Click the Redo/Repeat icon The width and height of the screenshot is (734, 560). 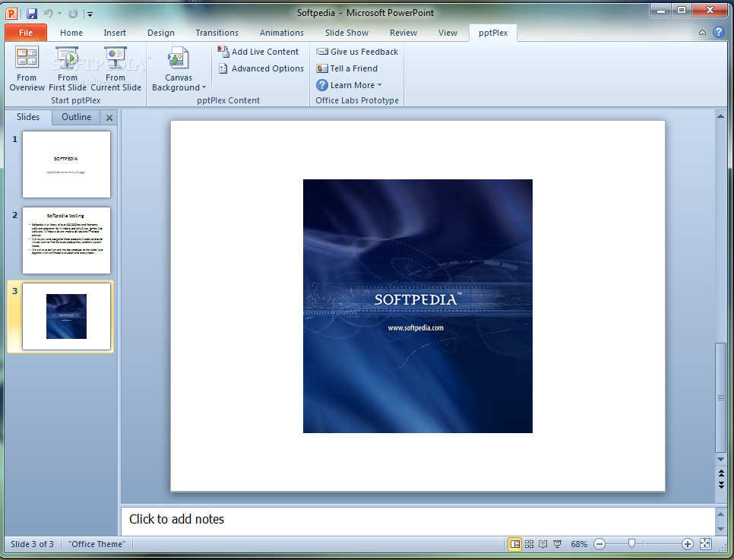72,14
